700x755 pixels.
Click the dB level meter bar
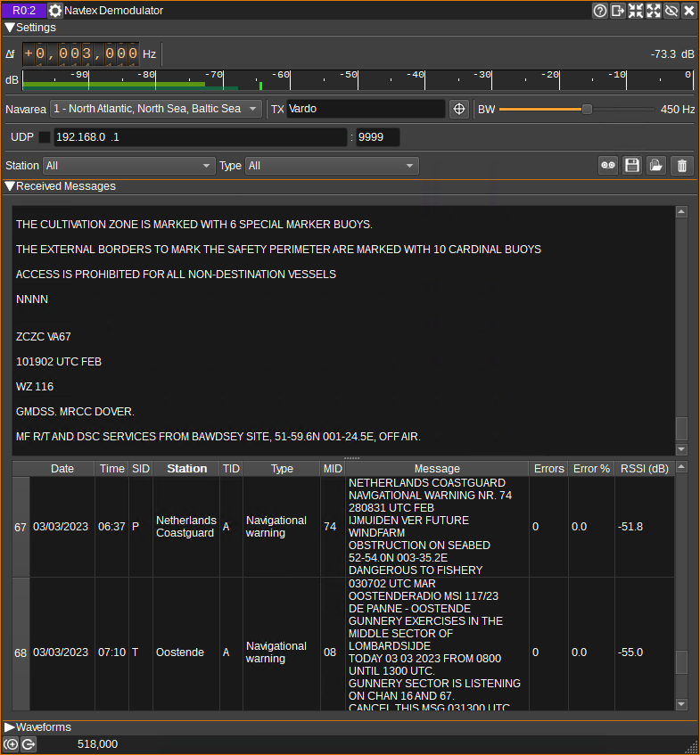tap(358, 80)
